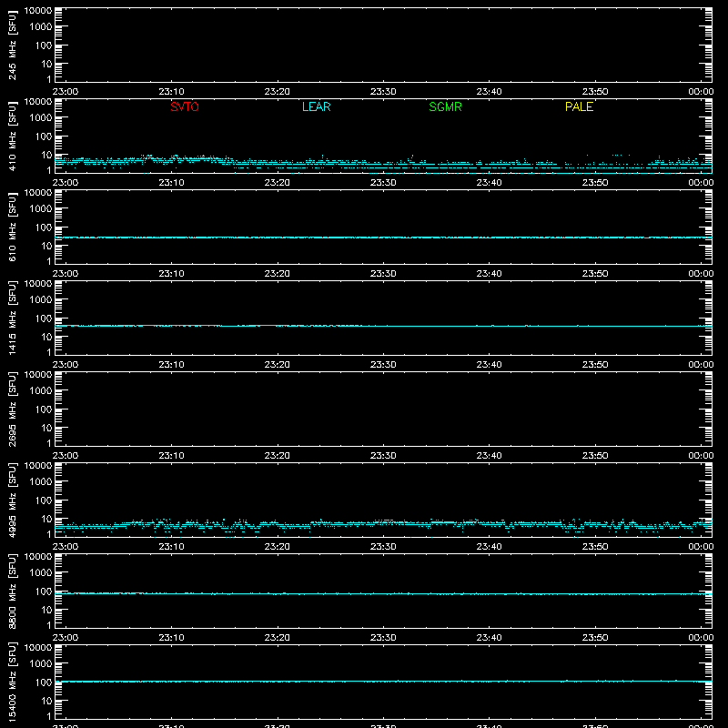Click the 23:10 label under 410 MHz panel
This screenshot has height=728, width=728.
[x=171, y=183]
